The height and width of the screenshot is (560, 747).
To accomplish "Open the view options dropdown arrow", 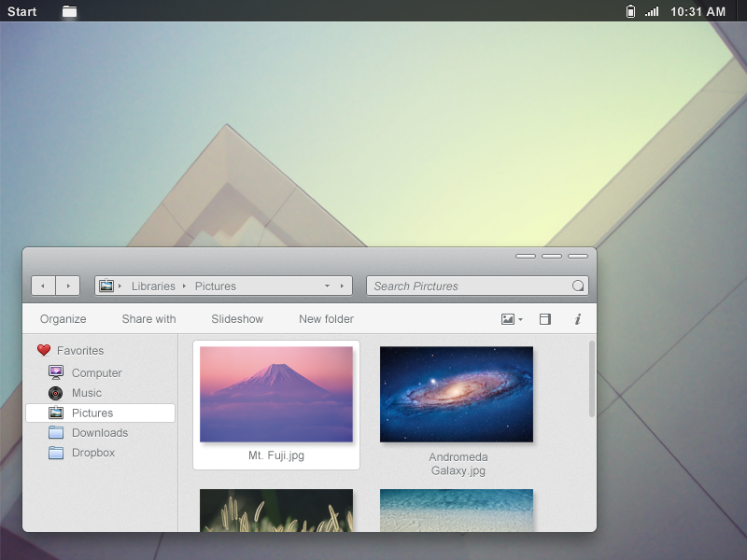I will click(x=520, y=319).
